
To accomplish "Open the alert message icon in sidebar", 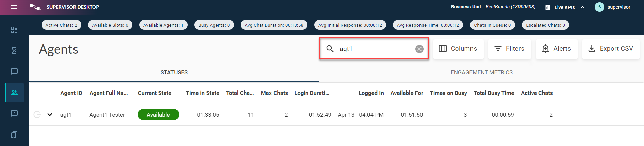I will click(x=14, y=113).
